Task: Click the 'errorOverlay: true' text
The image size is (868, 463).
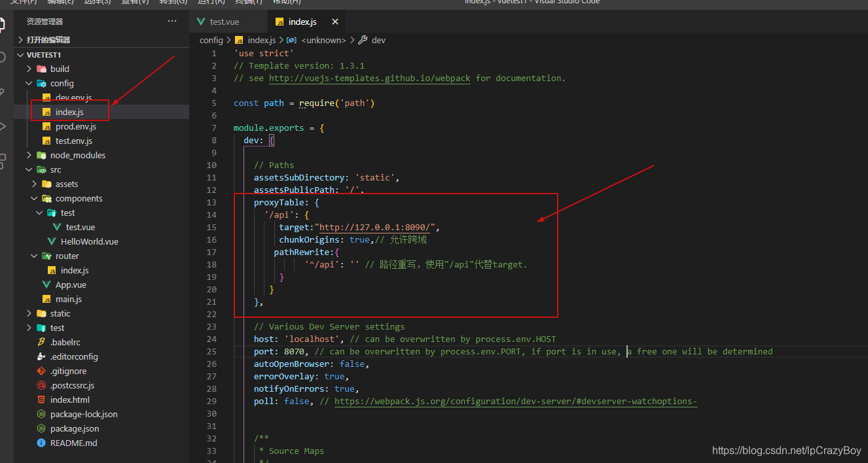Action: (x=299, y=376)
